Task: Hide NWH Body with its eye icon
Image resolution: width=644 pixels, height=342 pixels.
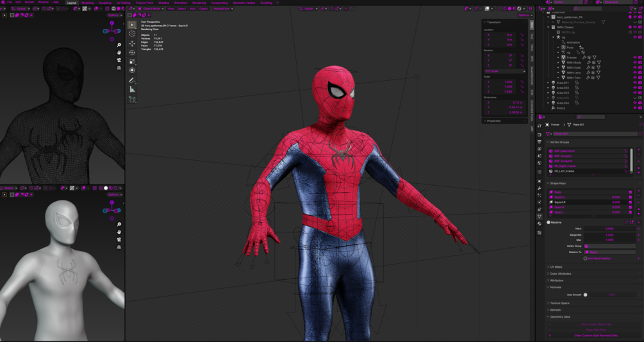Action: click(x=634, y=62)
